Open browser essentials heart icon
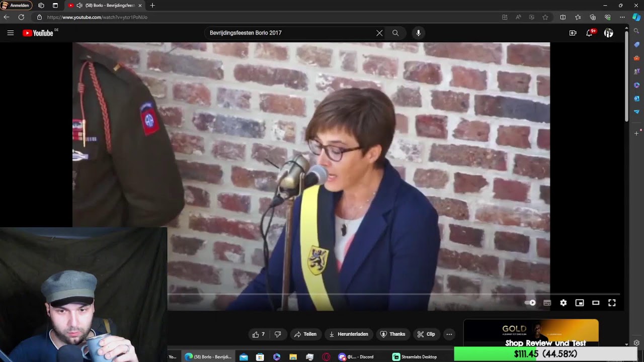This screenshot has height=362, width=644. (x=608, y=17)
